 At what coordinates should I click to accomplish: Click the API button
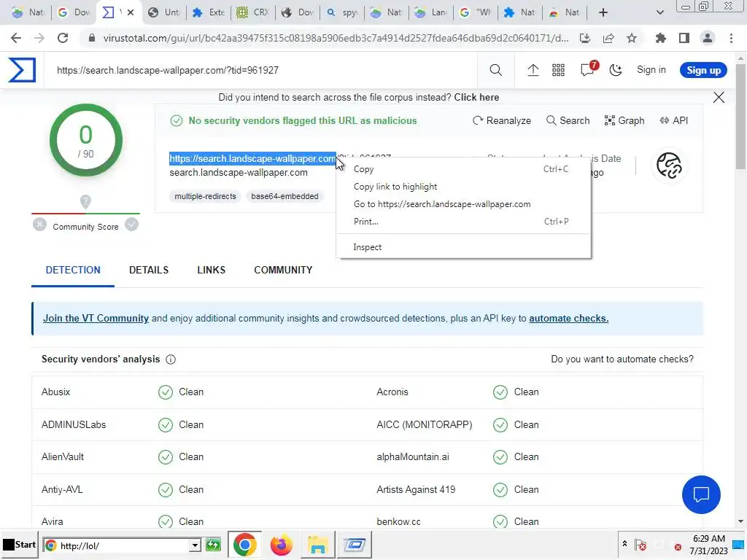tap(673, 120)
